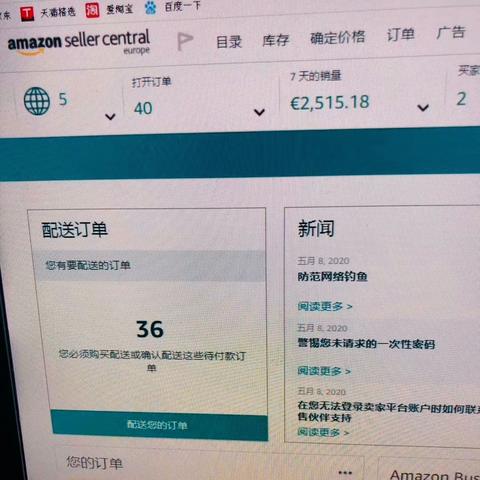Expand the 打开订单 dropdown chevron

pyautogui.click(x=259, y=112)
